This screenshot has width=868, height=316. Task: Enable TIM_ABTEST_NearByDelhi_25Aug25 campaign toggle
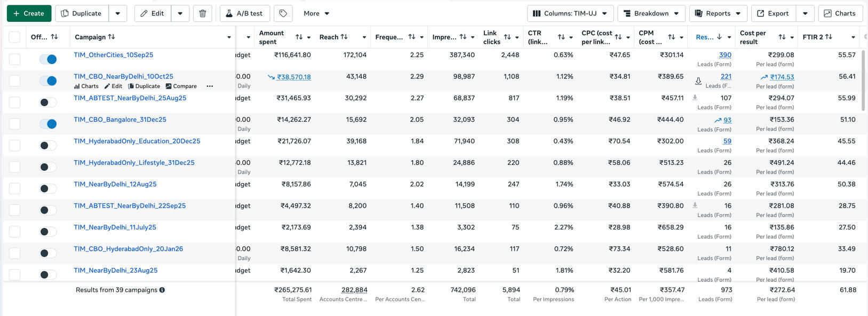48,102
